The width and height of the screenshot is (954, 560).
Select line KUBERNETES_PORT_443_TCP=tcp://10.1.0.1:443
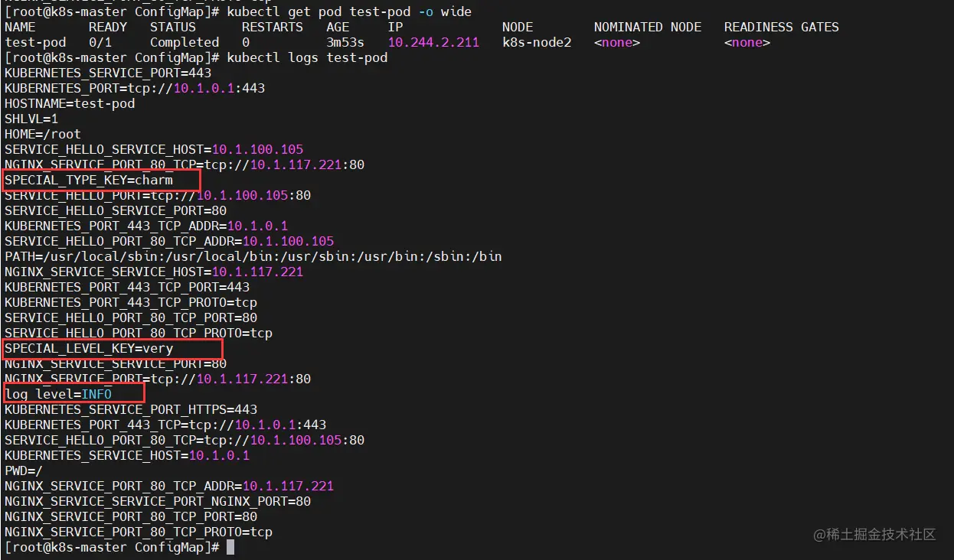click(165, 425)
